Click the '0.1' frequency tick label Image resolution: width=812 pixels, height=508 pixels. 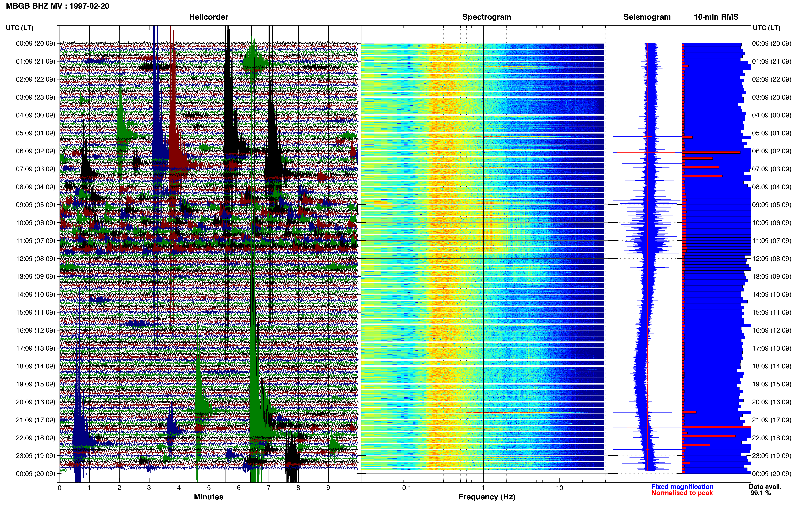click(x=407, y=487)
